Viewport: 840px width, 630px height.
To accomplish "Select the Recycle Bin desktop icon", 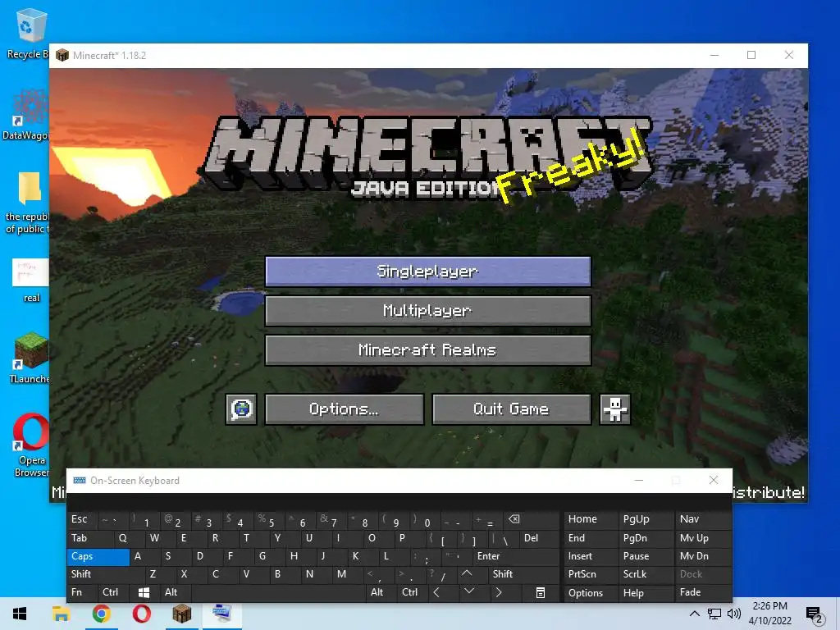I will [x=28, y=33].
